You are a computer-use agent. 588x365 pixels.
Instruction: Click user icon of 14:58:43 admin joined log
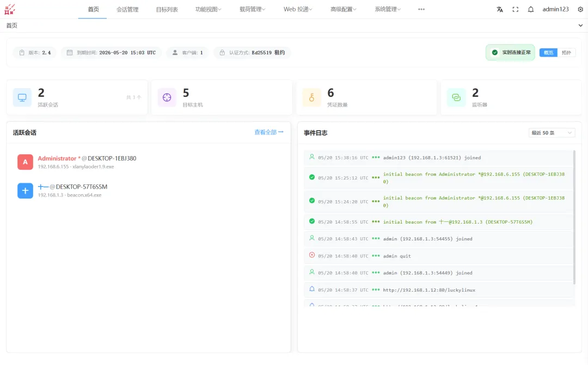pyautogui.click(x=311, y=238)
